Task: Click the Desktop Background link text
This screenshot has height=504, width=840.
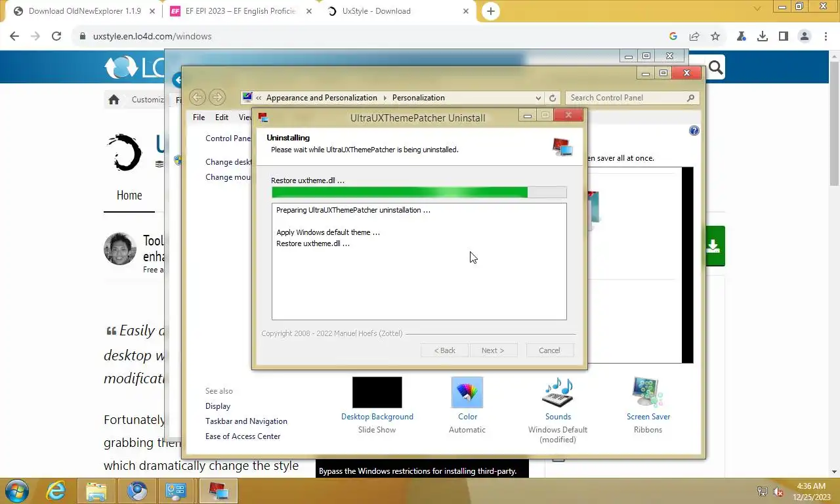Action: 377,417
